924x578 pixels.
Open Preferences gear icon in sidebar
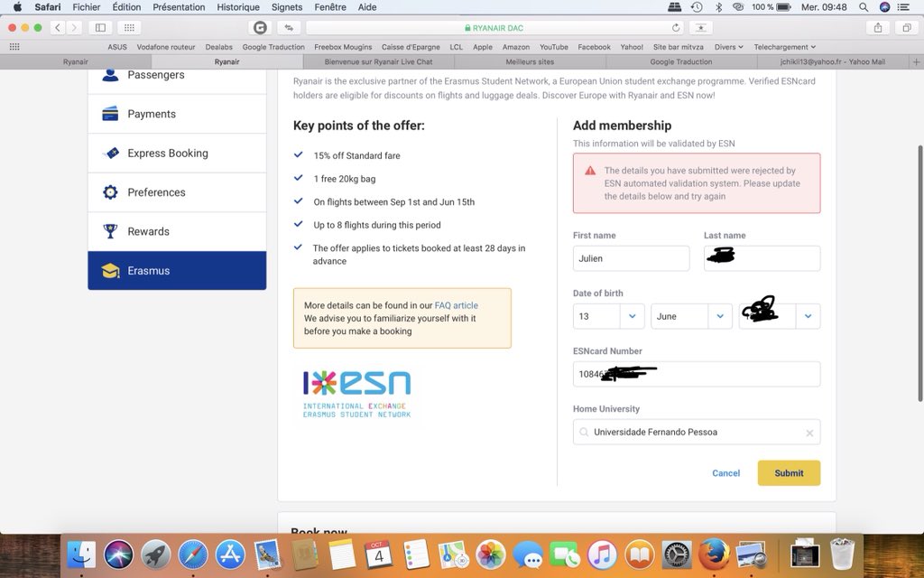click(110, 192)
